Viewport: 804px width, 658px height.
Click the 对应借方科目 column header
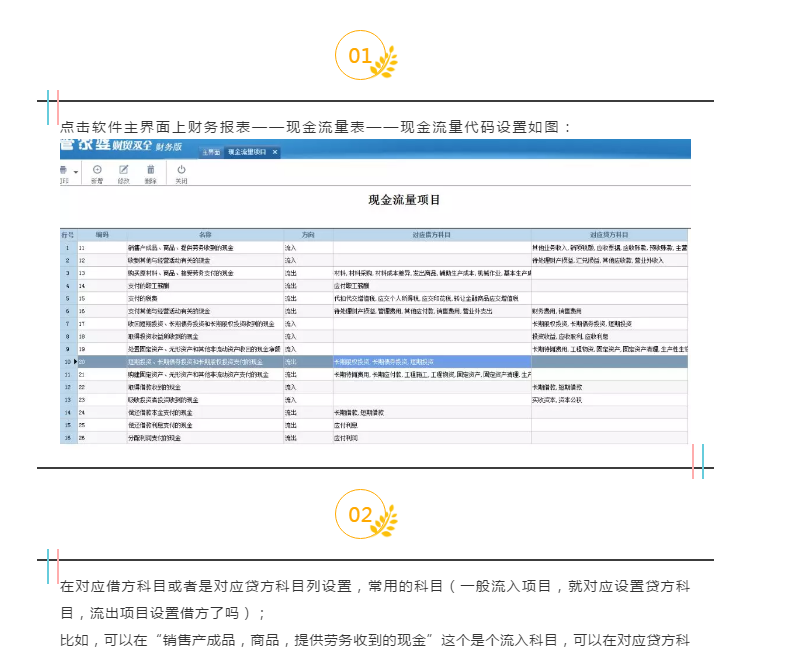click(x=432, y=235)
